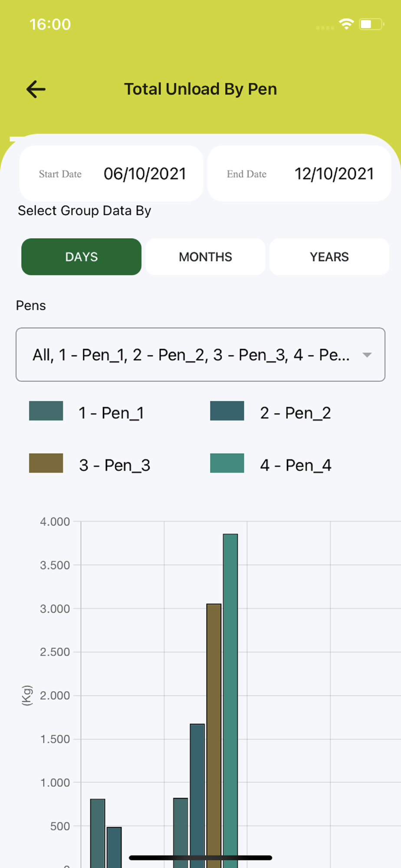Toggle the 2 - Pen_2 legend swatch
The width and height of the screenshot is (401, 868).
(227, 411)
